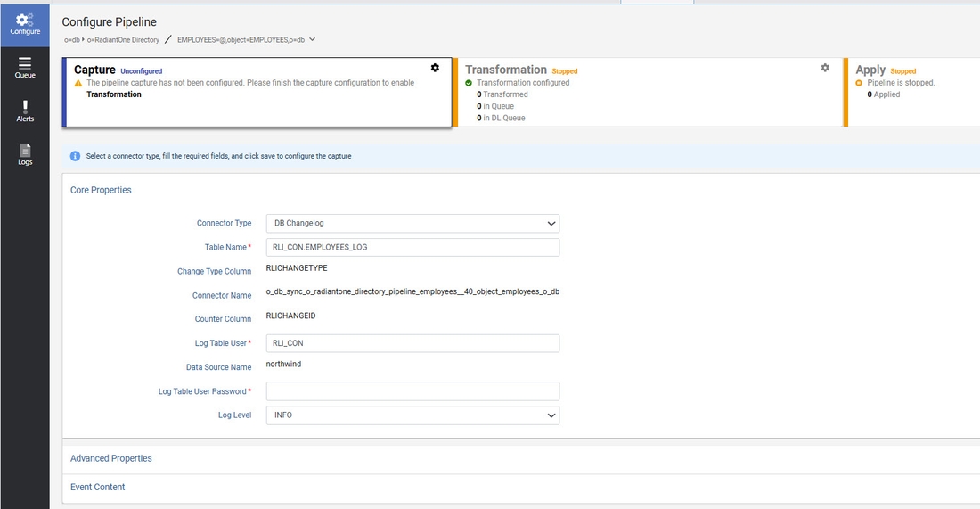Open the Connector Type dropdown
This screenshot has width=980, height=509.
click(x=412, y=223)
